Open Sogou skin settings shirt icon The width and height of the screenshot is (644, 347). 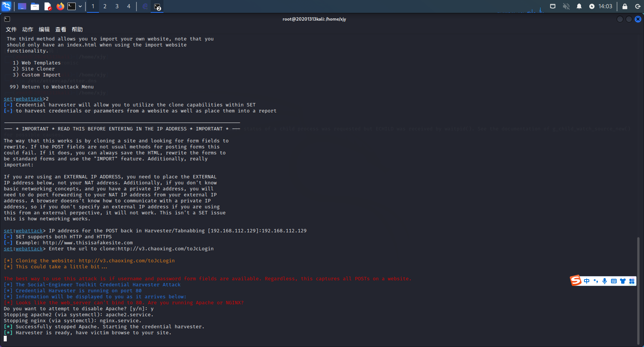tap(623, 281)
